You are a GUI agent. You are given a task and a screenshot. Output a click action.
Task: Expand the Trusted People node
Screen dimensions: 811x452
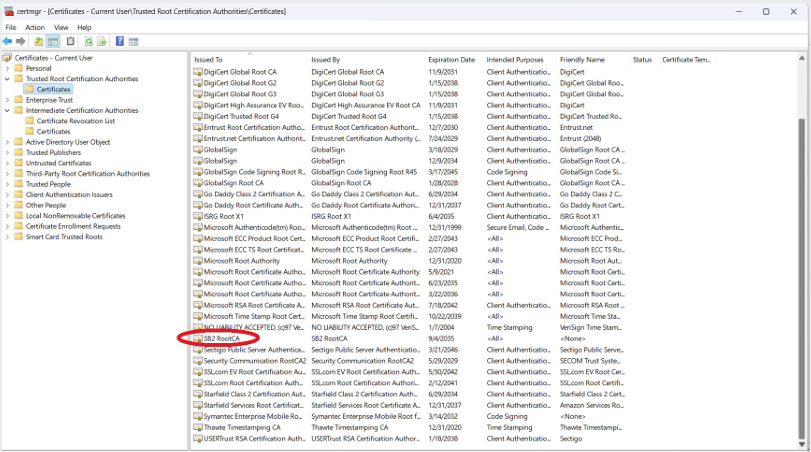7,184
